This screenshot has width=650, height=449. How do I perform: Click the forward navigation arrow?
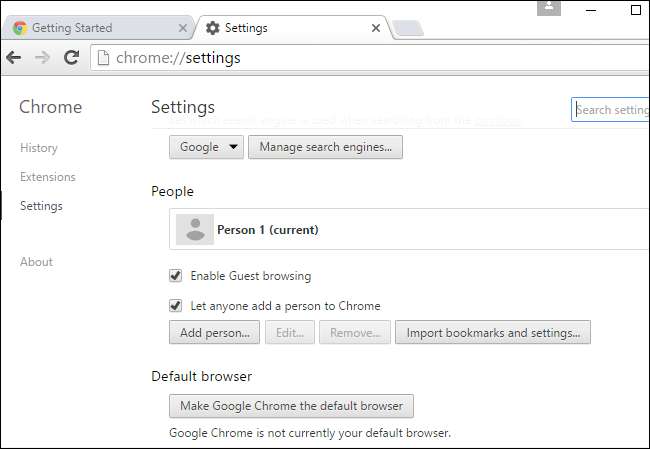point(42,58)
